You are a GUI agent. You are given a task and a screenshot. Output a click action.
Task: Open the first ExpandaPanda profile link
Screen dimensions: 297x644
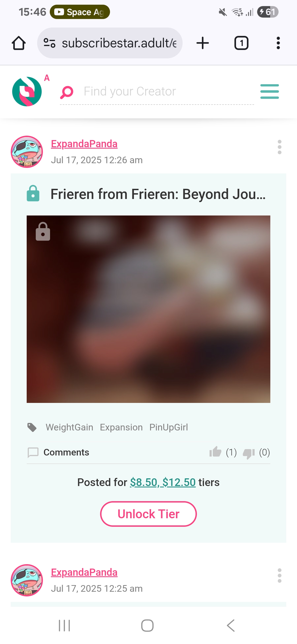coord(84,144)
